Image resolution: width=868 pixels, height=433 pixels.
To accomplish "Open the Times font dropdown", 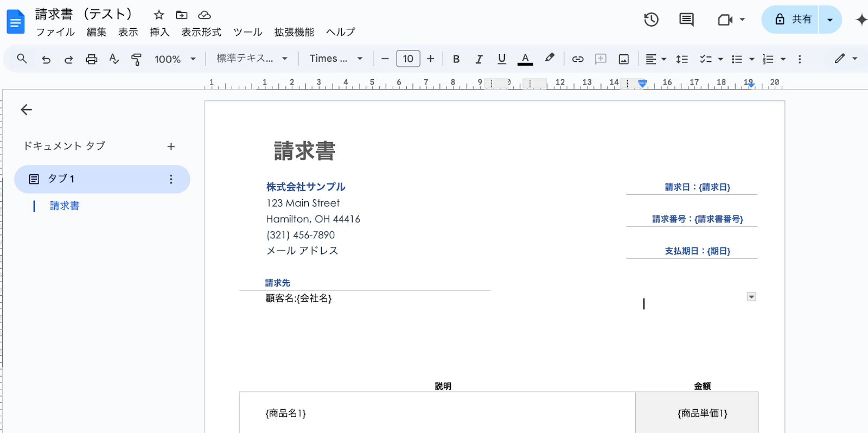I will tap(336, 59).
